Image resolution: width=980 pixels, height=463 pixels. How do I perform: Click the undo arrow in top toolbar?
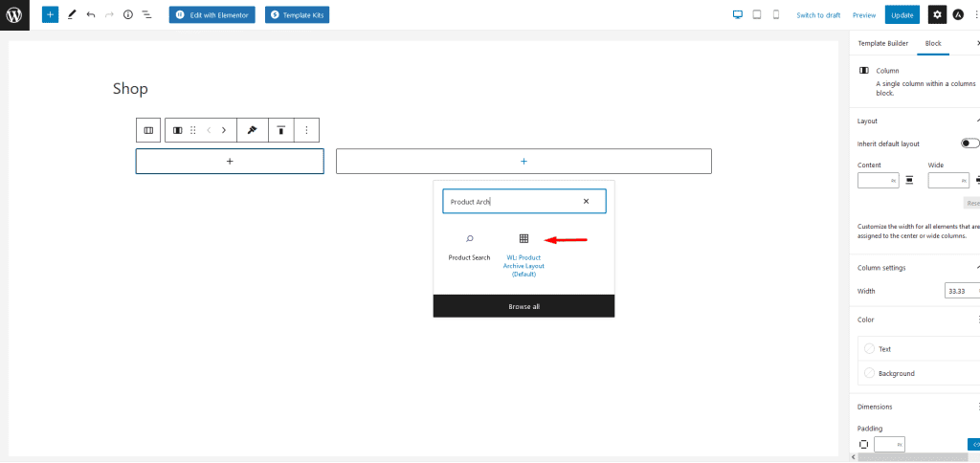pyautogui.click(x=90, y=15)
